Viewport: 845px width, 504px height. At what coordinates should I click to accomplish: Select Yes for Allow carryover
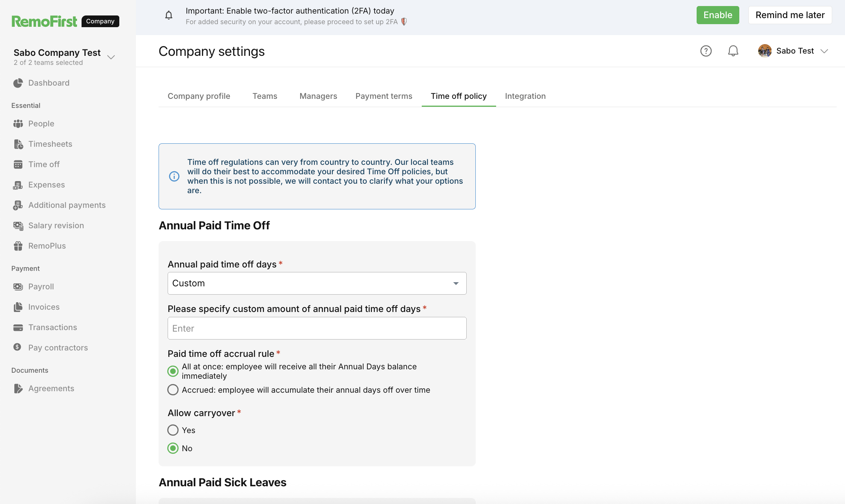click(173, 430)
